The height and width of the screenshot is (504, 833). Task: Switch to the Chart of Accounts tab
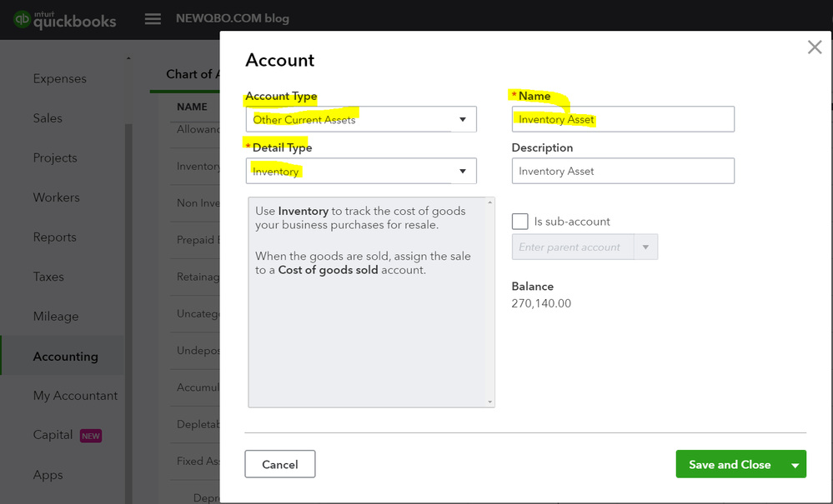coord(192,74)
